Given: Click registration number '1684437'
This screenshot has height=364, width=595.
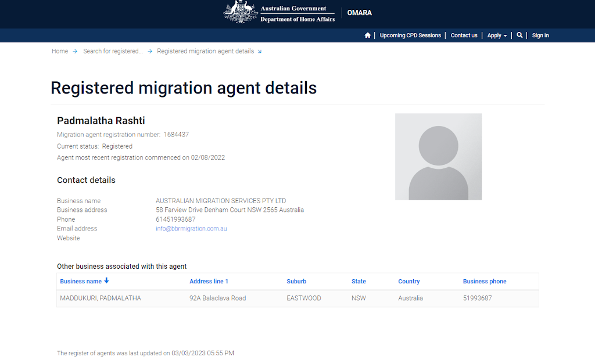Looking at the screenshot, I should click(176, 135).
